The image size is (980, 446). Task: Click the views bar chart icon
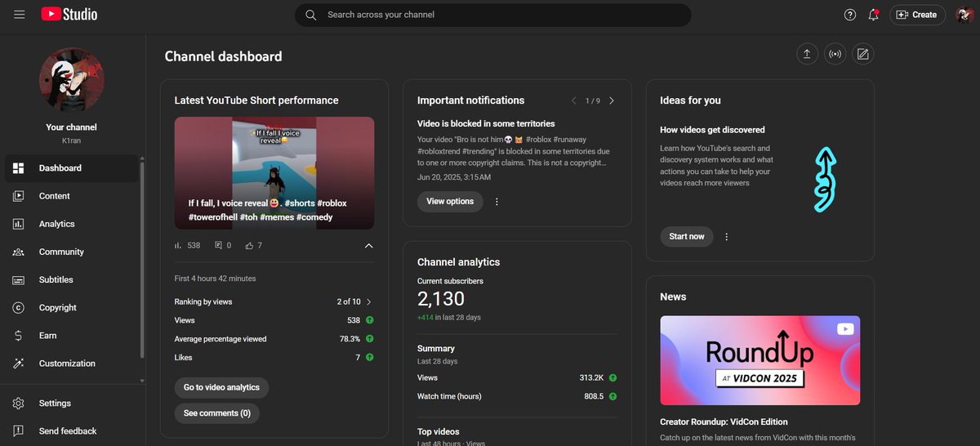click(x=178, y=245)
